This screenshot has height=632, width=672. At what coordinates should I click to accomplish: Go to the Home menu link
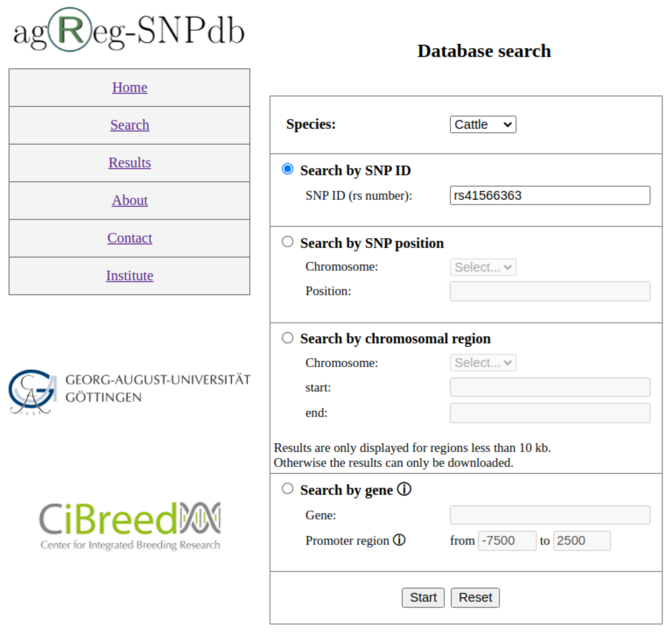[x=130, y=87]
